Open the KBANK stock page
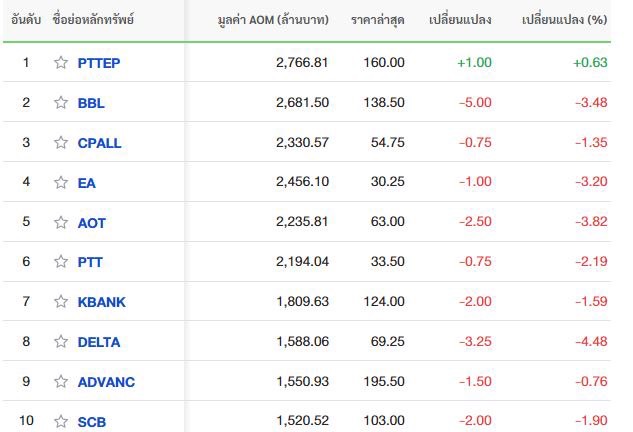This screenshot has height=432, width=633. (x=102, y=302)
